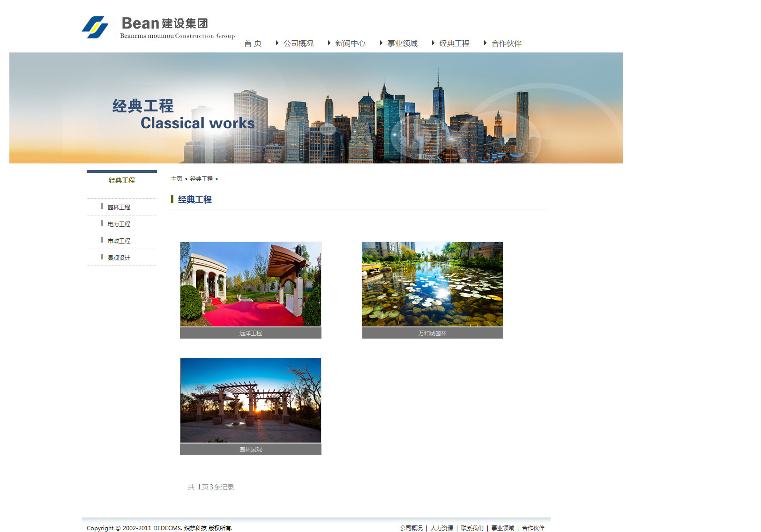The width and height of the screenshot is (761, 532).
Task: Open 联系我们 in the footer links
Action: click(x=472, y=528)
